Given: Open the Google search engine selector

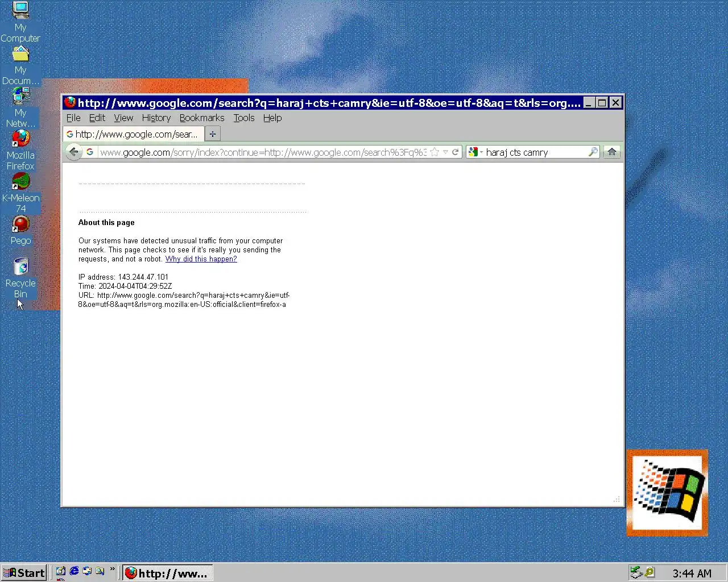Looking at the screenshot, I should (x=475, y=152).
